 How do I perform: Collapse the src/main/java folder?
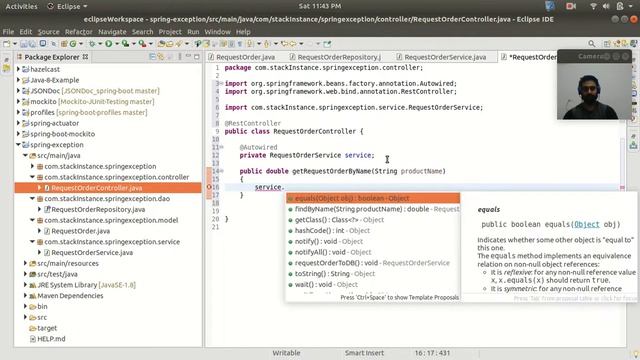click(25, 155)
